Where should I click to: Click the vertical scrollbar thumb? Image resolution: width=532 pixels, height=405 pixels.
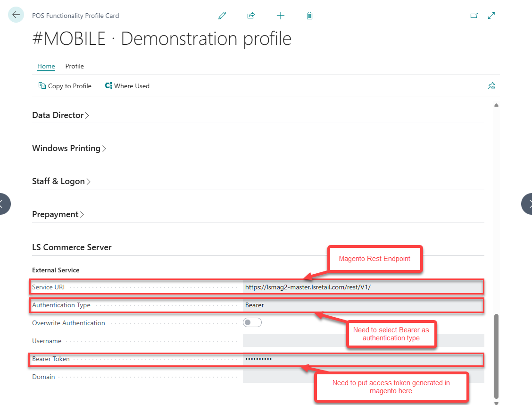[x=496, y=356]
